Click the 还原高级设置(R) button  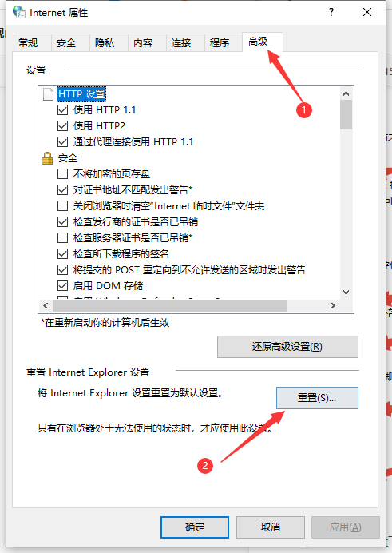coord(287,347)
